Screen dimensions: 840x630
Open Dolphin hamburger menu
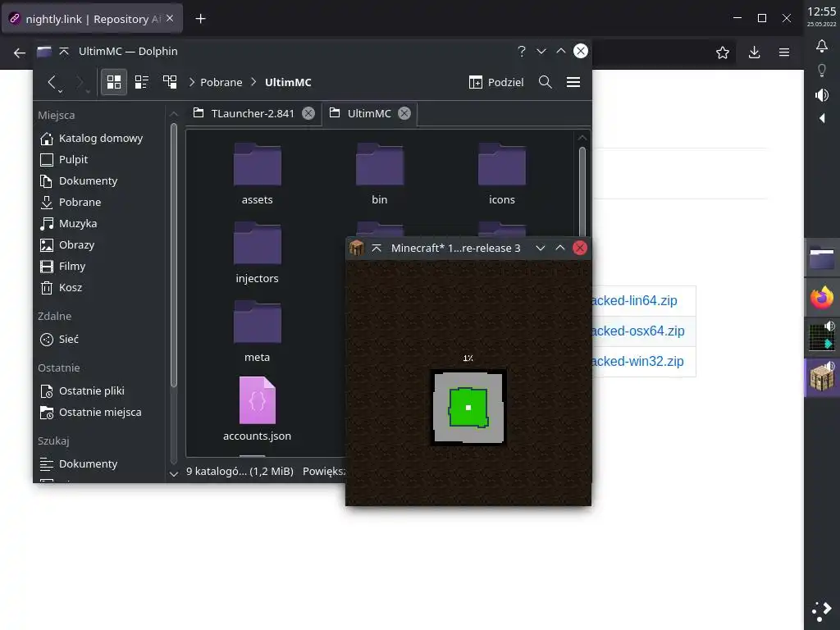click(x=573, y=82)
